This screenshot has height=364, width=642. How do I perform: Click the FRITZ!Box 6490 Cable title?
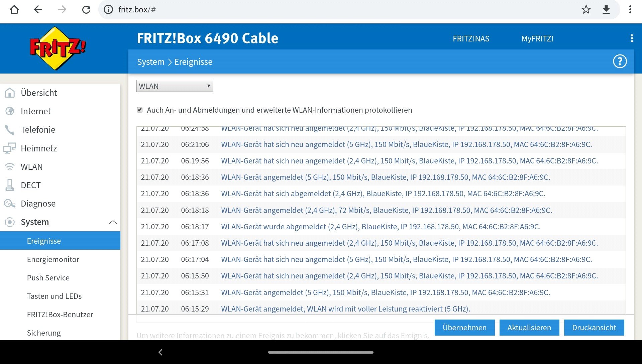[x=207, y=38]
